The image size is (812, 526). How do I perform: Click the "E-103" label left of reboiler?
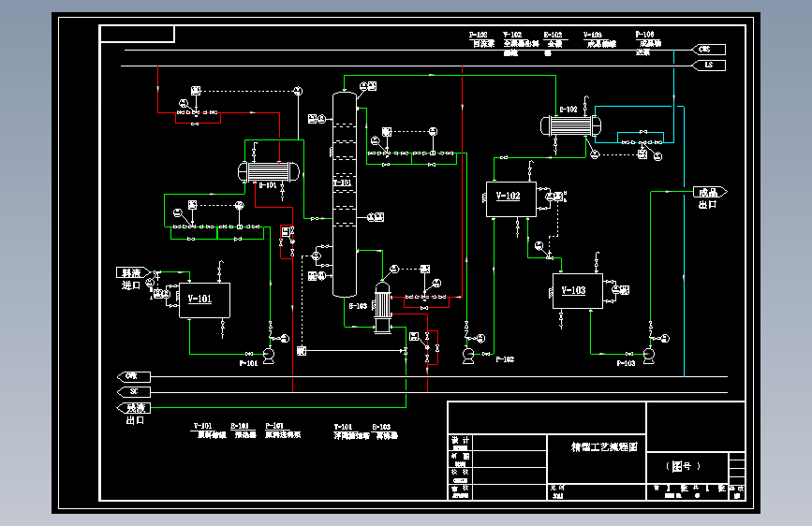358,306
